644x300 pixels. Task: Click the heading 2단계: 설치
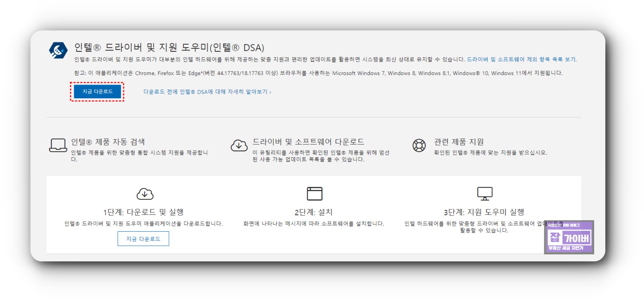[314, 212]
